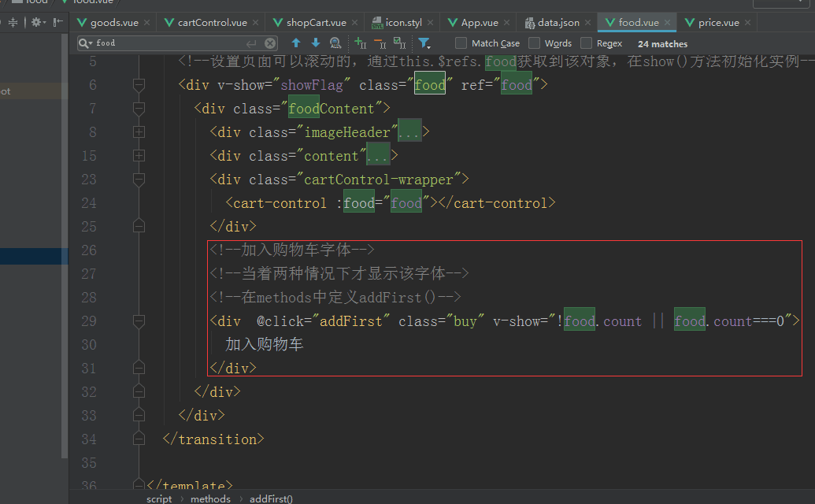Clear the search text with the X icon

click(270, 43)
